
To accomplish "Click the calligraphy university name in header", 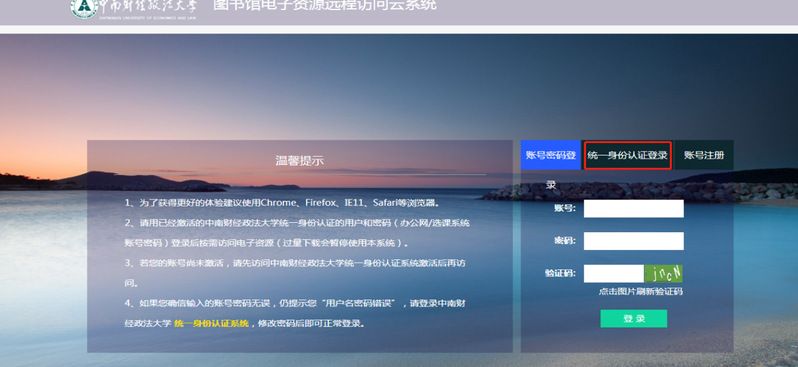I will point(148,7).
